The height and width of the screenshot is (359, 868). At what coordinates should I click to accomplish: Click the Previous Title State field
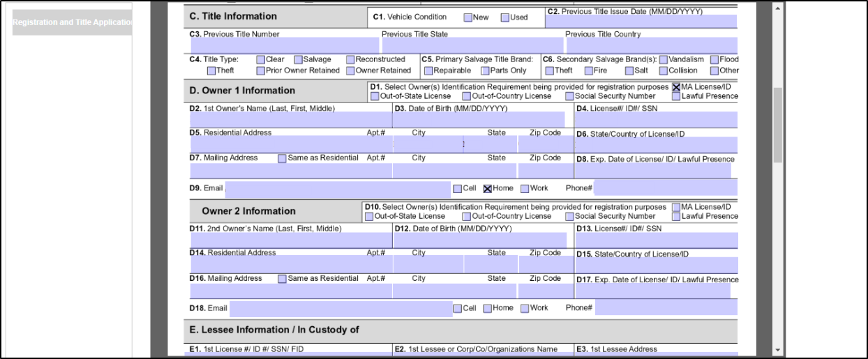tap(472, 46)
